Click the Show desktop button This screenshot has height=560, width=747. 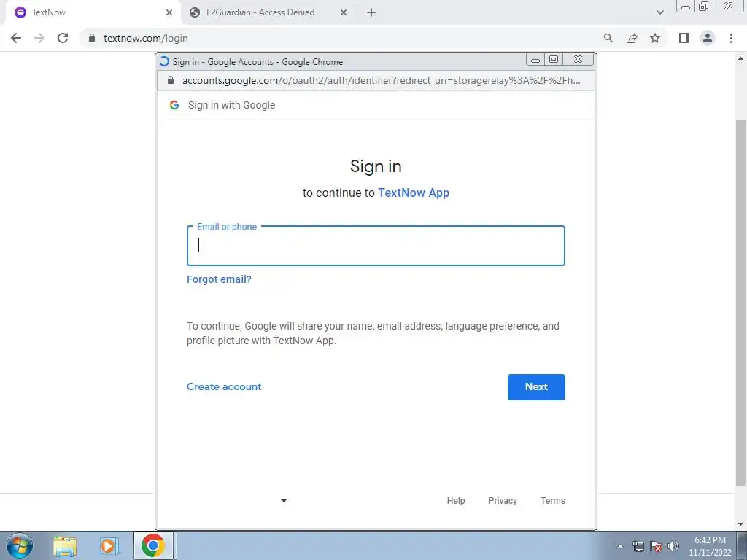pos(743,545)
